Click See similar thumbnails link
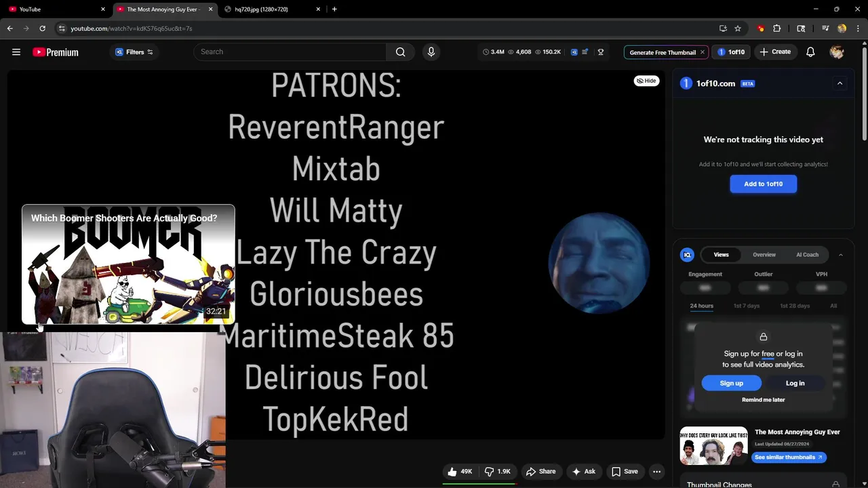The height and width of the screenshot is (488, 868). (x=789, y=457)
